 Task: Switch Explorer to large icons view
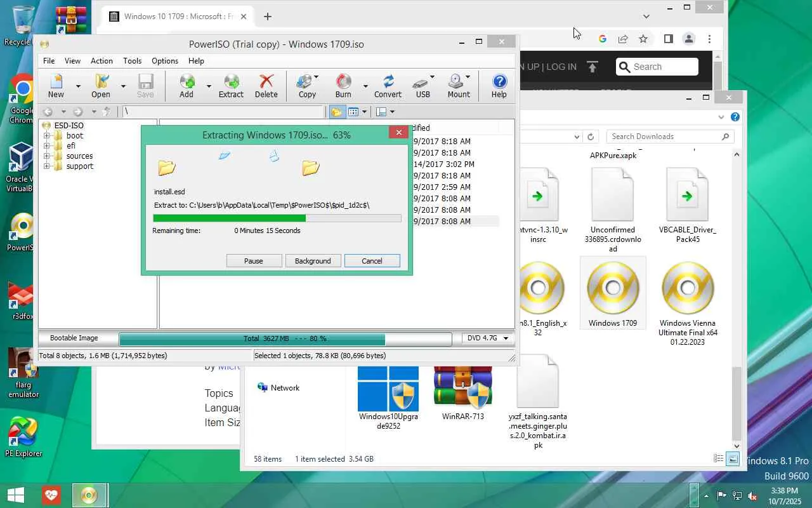[x=733, y=458]
